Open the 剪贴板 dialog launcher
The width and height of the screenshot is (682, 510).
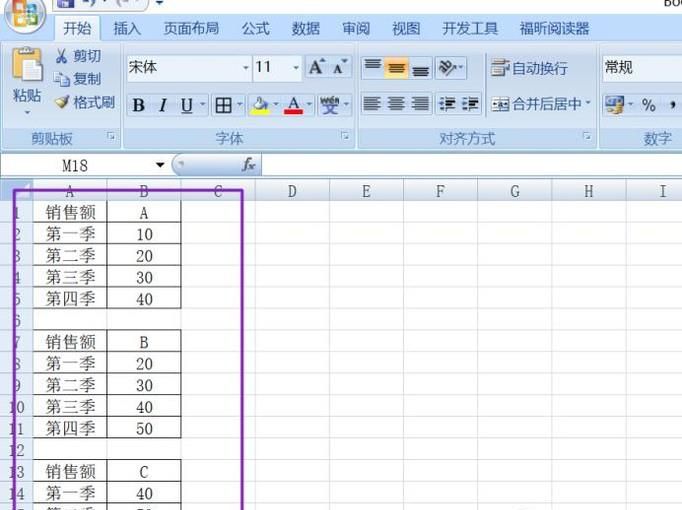111,137
